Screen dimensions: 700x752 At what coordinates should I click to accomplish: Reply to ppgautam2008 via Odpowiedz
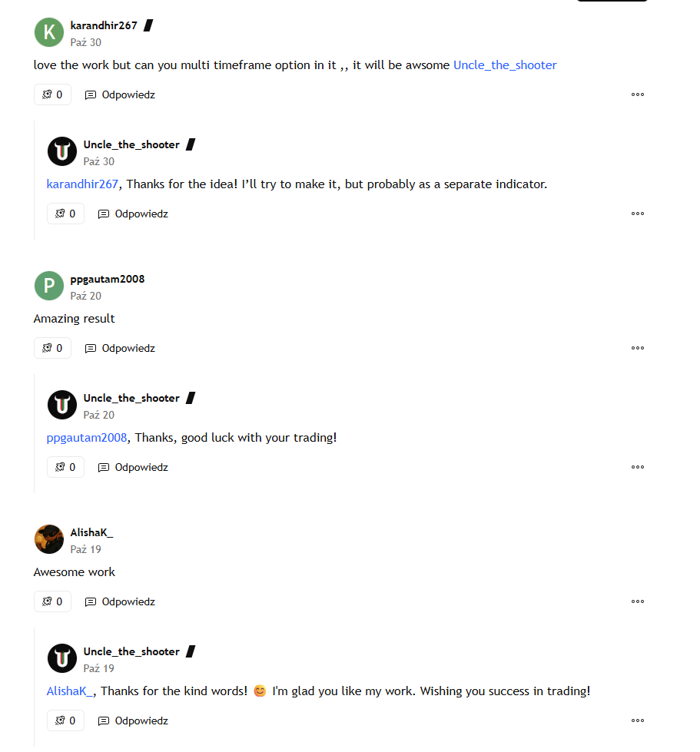120,348
